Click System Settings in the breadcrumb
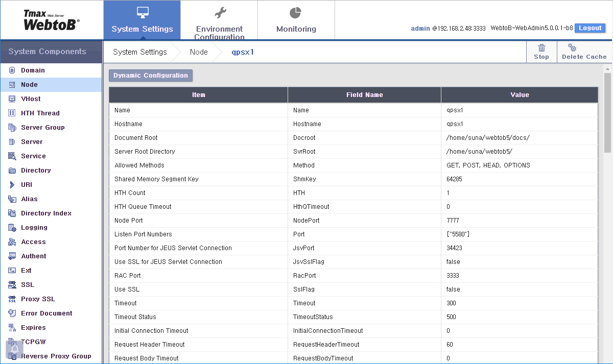 pyautogui.click(x=140, y=52)
